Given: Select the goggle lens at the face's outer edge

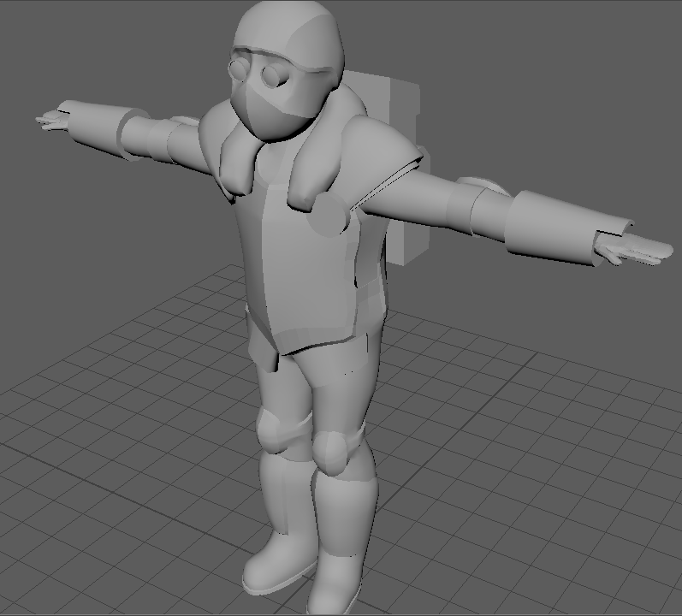Looking at the screenshot, I should [239, 69].
